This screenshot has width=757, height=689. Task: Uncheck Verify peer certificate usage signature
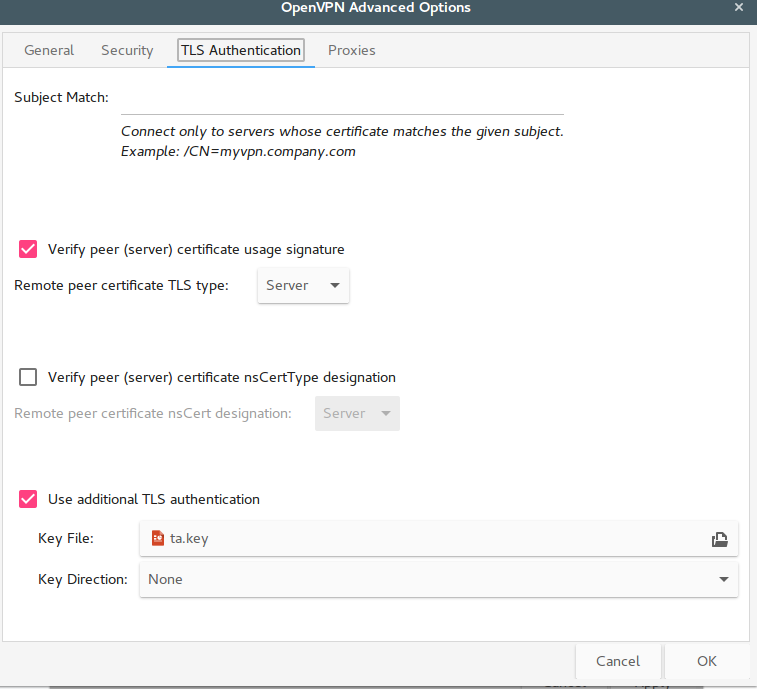point(28,249)
